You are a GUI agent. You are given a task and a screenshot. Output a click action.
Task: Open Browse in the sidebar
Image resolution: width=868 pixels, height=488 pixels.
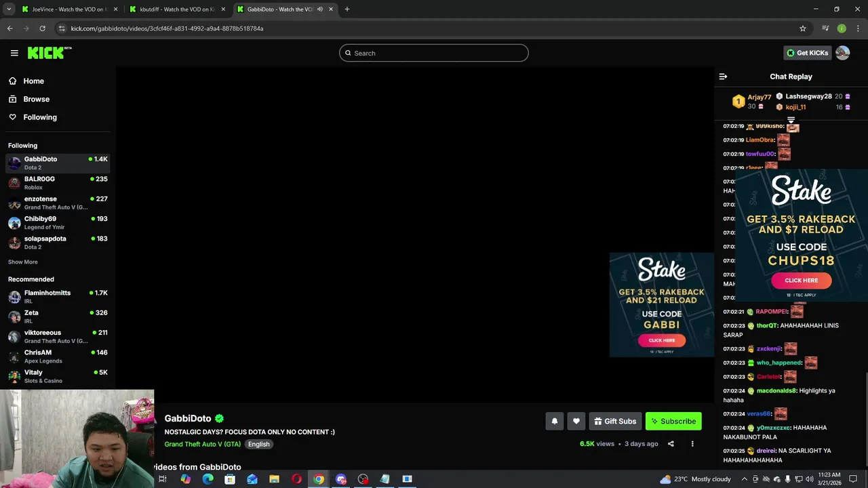(36, 99)
